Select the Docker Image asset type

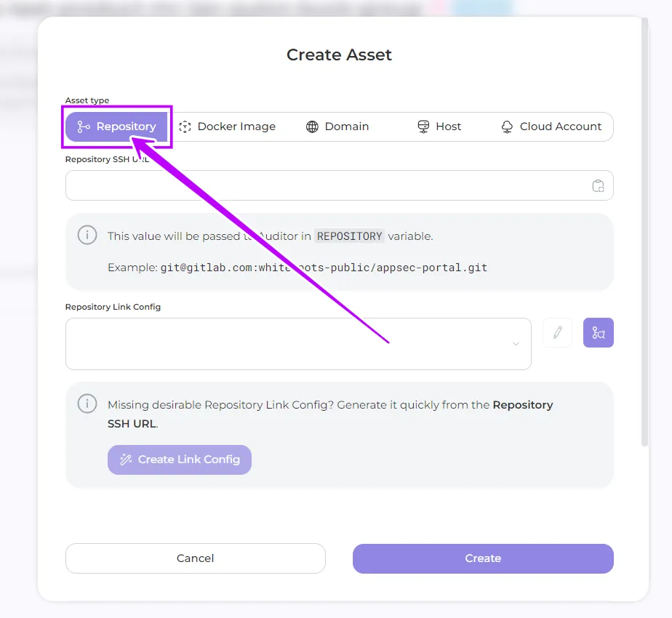point(228,127)
